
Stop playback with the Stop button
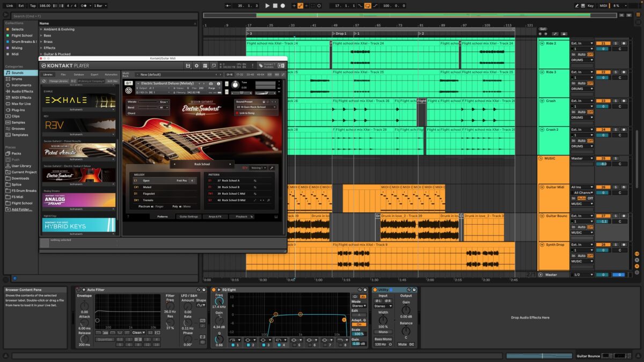(275, 5)
